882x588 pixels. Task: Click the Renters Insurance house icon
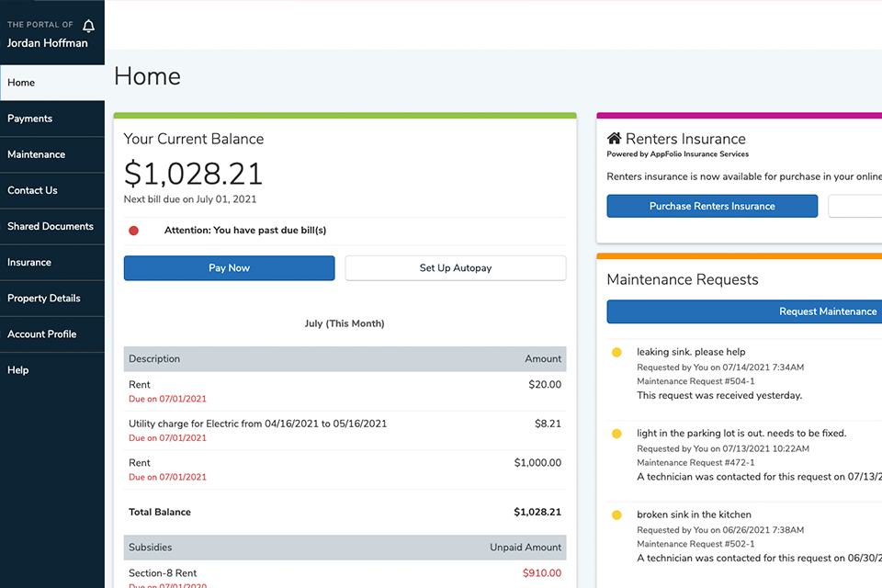614,139
